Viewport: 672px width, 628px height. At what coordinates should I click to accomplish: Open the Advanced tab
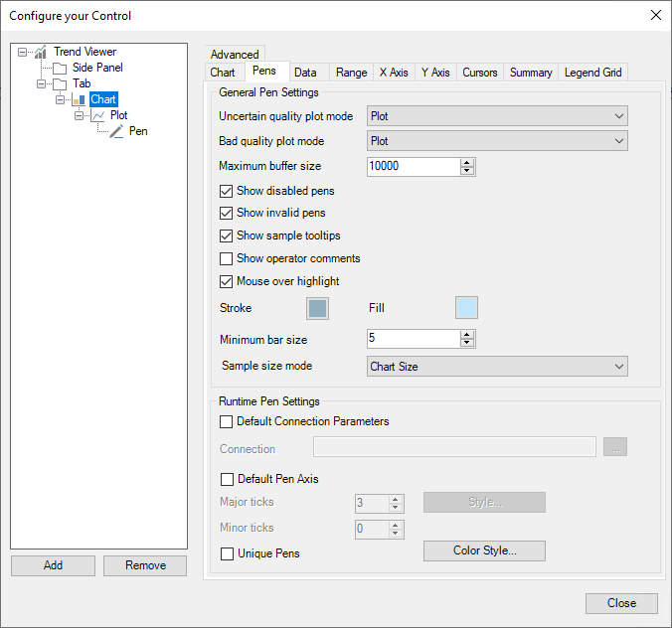[x=235, y=54]
